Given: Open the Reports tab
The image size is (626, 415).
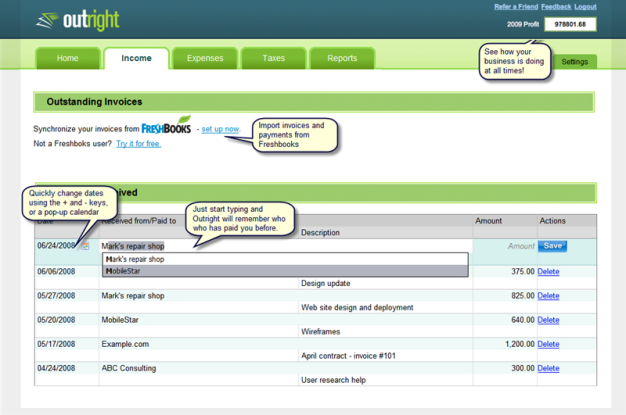Looking at the screenshot, I should pos(342,59).
